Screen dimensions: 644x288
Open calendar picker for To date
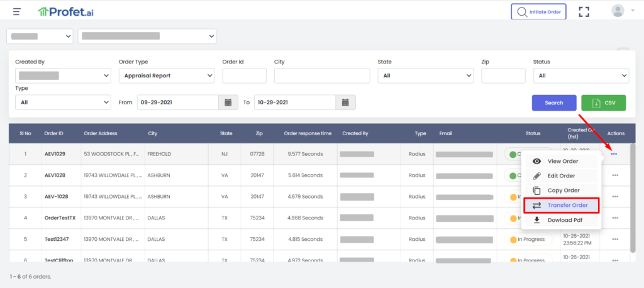[x=345, y=102]
